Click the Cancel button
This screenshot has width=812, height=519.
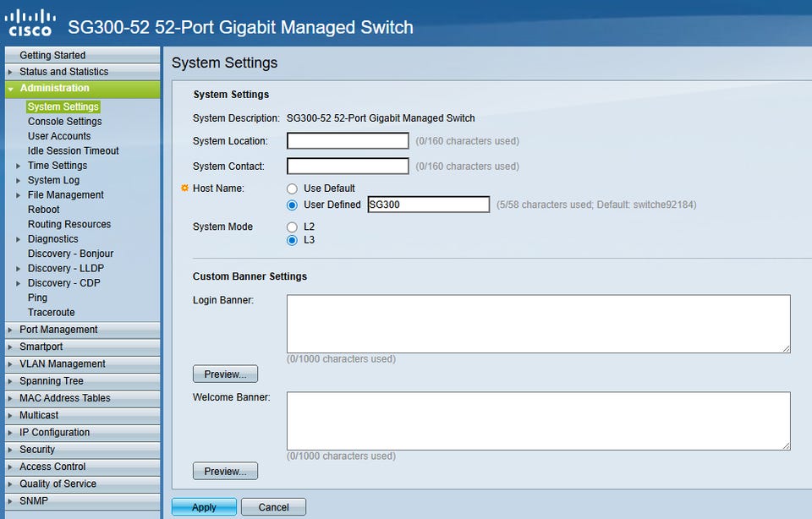click(273, 507)
